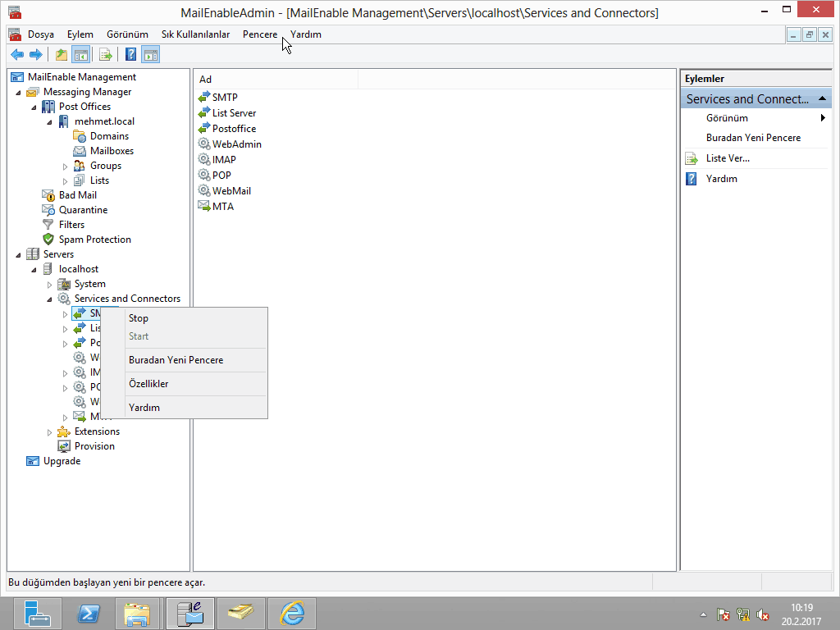Select WebMail gear icon in list pane

pos(204,190)
